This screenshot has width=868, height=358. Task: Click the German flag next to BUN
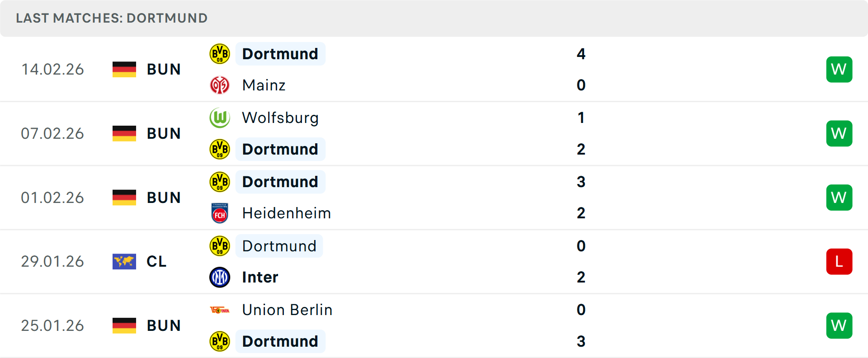click(x=124, y=69)
